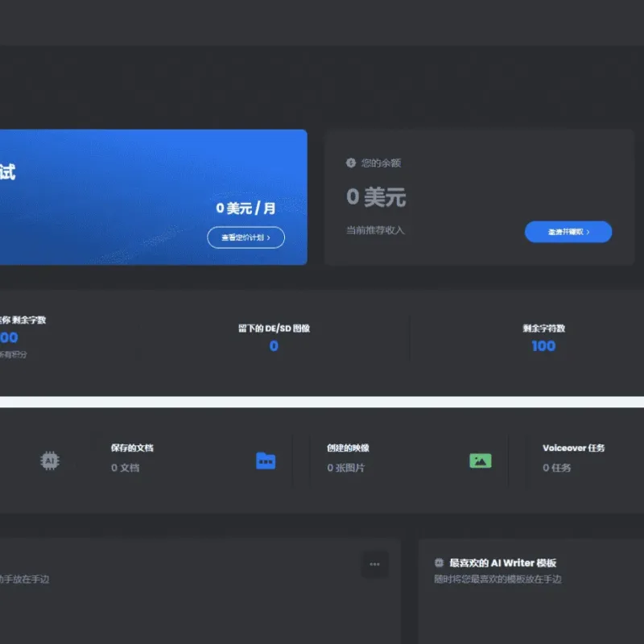Click the 100 value under 剩余字符数
This screenshot has height=644, width=644.
click(x=543, y=346)
